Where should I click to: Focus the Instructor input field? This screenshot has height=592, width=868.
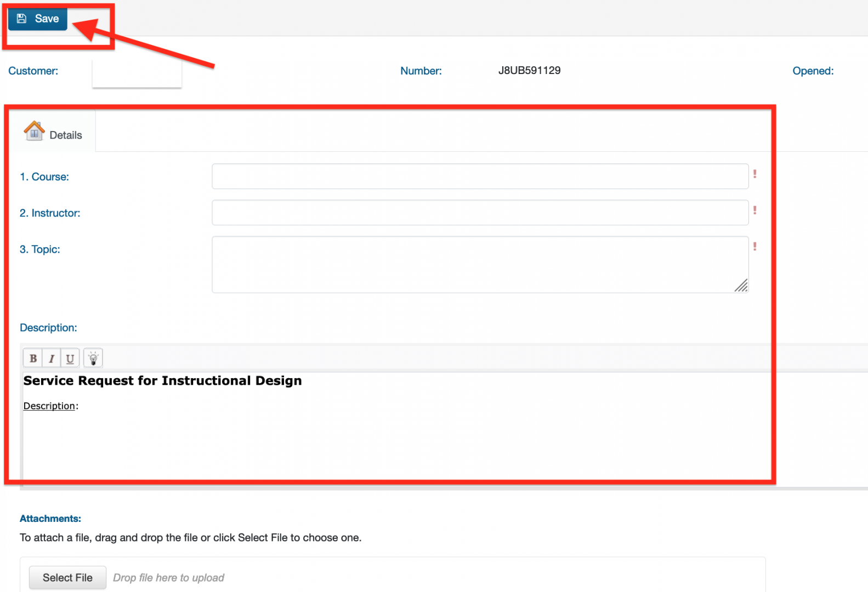tap(480, 213)
